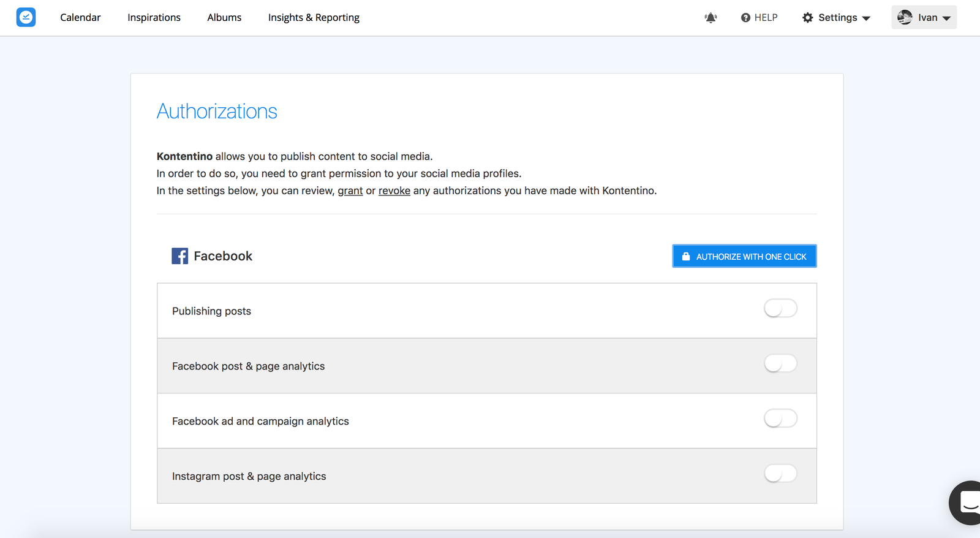The height and width of the screenshot is (538, 980).
Task: Expand the Ivan user menu arrow
Action: (x=946, y=18)
